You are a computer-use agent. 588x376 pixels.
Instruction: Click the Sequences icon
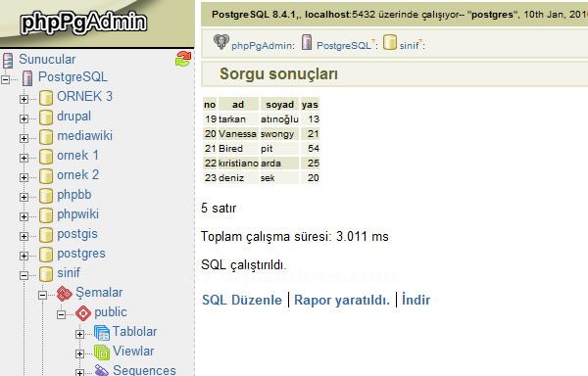coord(102,370)
